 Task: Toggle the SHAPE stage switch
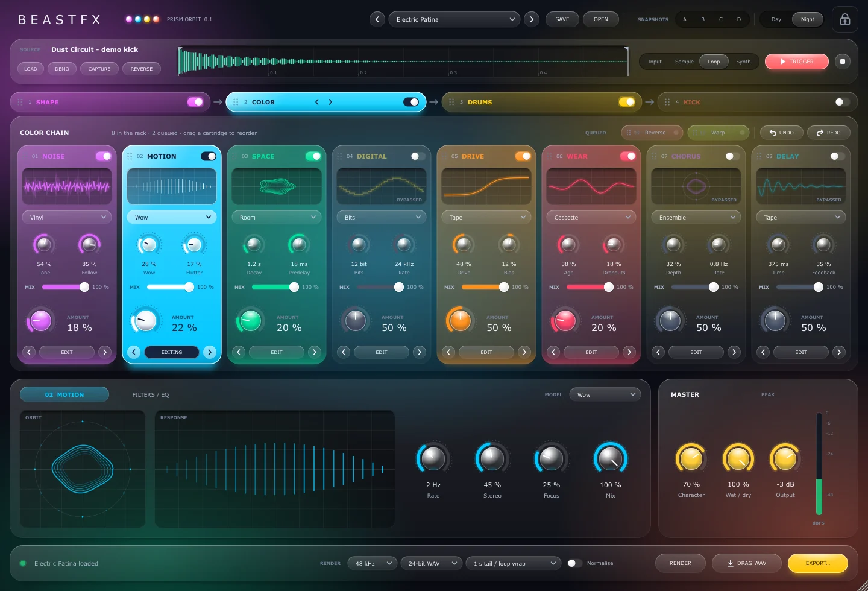pos(195,102)
